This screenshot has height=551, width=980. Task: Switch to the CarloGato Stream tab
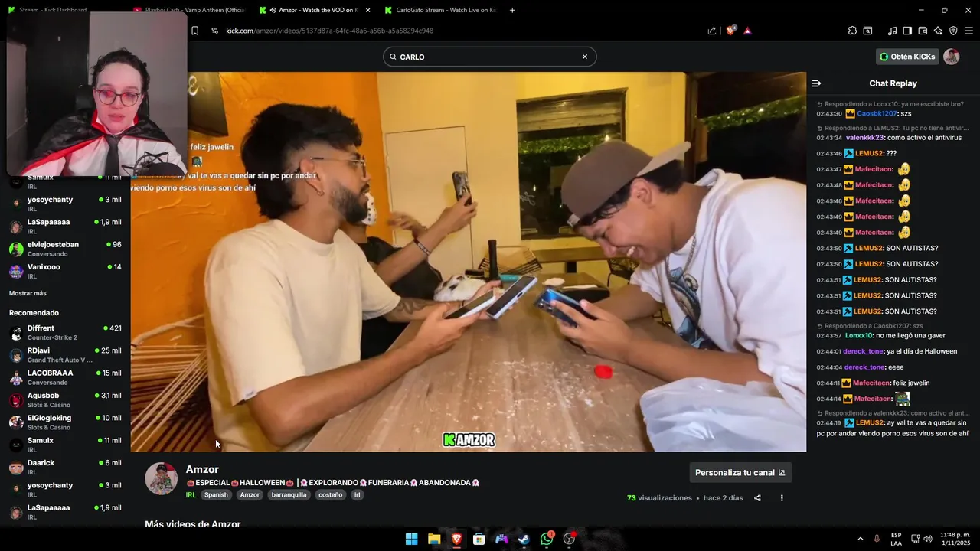click(x=440, y=10)
